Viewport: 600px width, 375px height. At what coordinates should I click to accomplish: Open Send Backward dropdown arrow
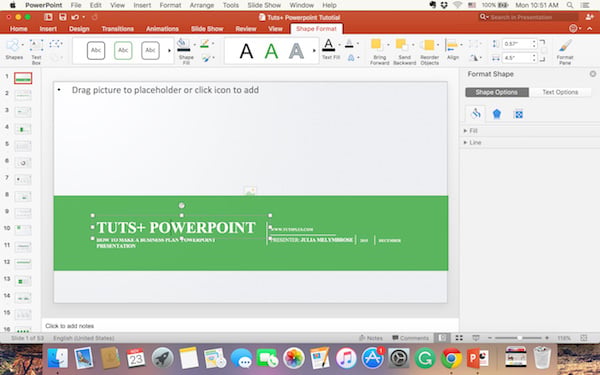point(413,44)
